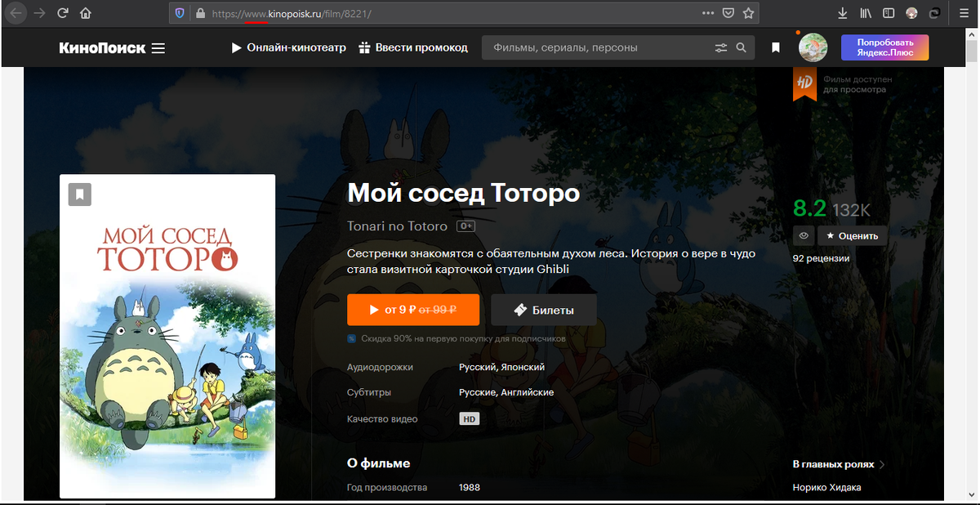The width and height of the screenshot is (980, 505).
Task: Open the 92 рецензии link
Action: tap(821, 258)
